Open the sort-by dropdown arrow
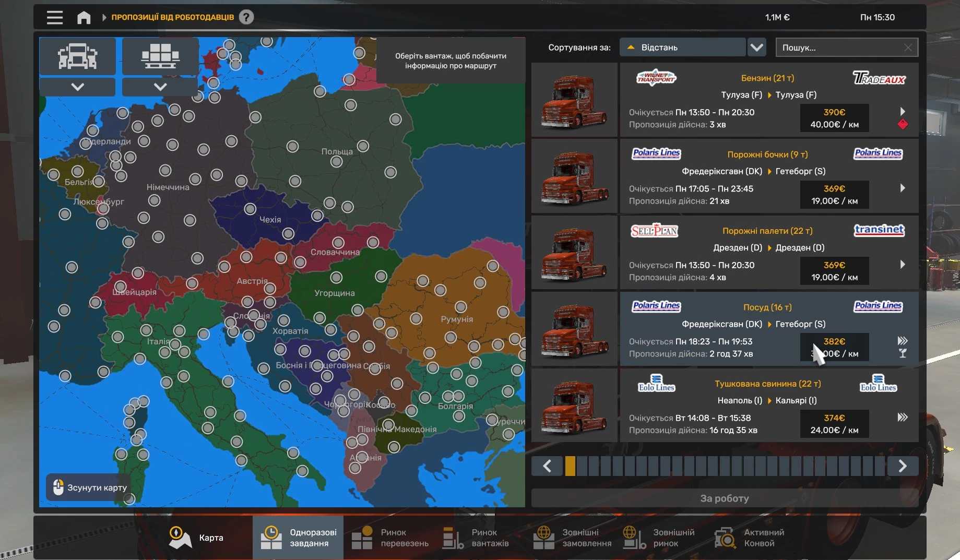This screenshot has width=960, height=560. pyautogui.click(x=756, y=47)
